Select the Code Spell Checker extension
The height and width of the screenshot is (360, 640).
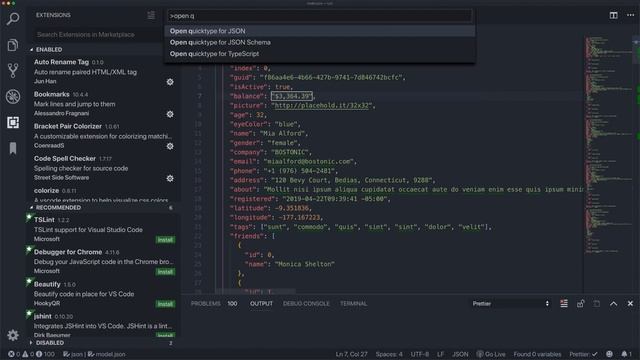(102, 168)
